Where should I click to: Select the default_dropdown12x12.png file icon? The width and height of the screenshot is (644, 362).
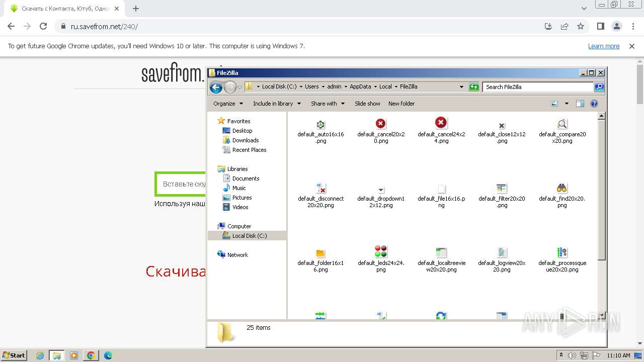(x=381, y=190)
